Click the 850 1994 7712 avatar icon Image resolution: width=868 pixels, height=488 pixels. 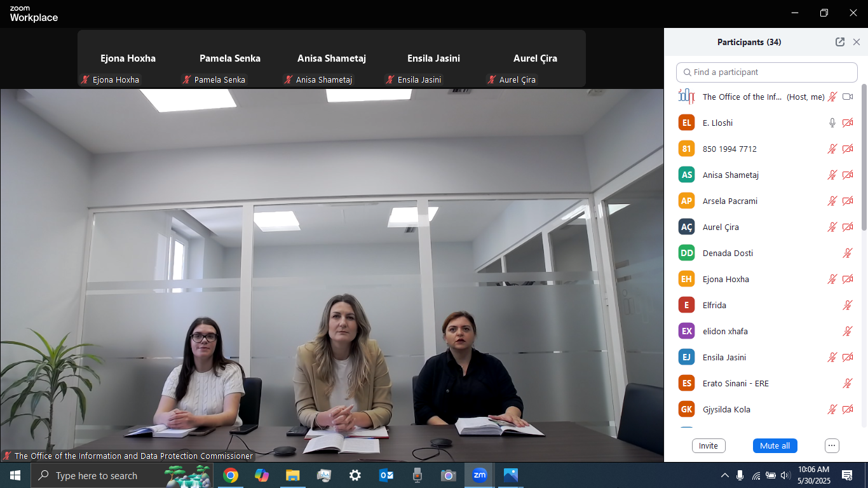686,149
